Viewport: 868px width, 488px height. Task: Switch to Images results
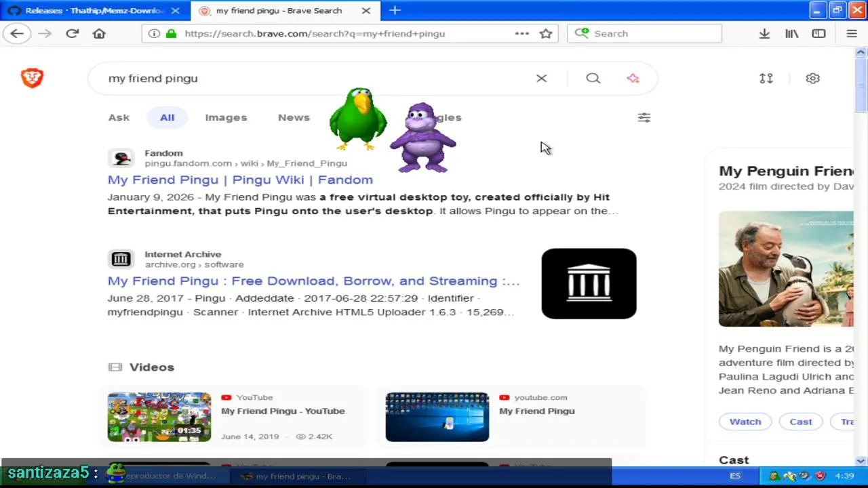pyautogui.click(x=226, y=117)
